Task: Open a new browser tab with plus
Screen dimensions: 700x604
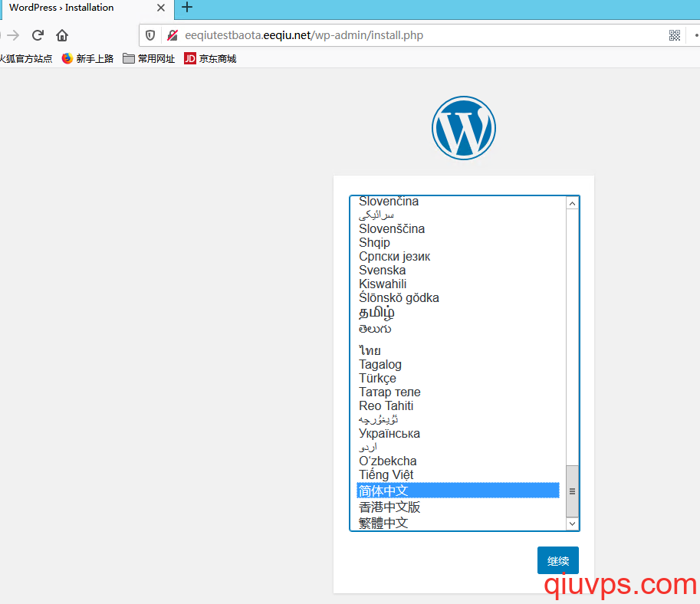Action: coord(187,7)
